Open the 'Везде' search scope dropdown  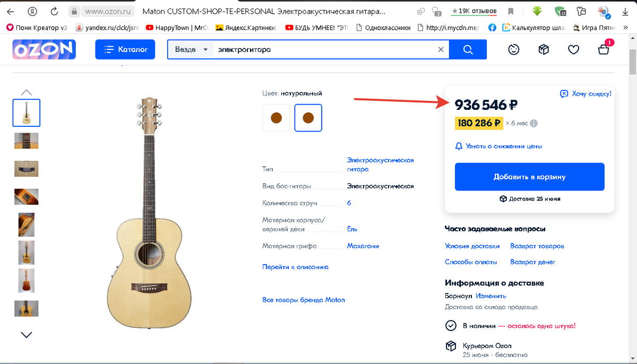(x=190, y=49)
